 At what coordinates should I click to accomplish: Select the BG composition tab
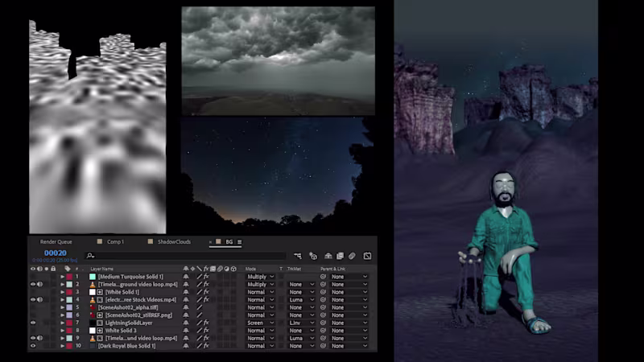[x=229, y=242]
